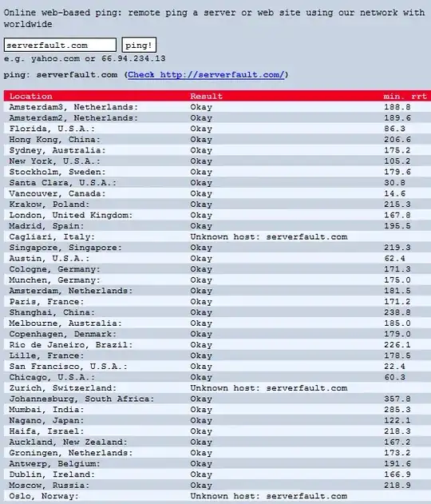Open the Check http://serverfault.com/ link
Viewport: 431px width, 504px height.
(x=206, y=75)
